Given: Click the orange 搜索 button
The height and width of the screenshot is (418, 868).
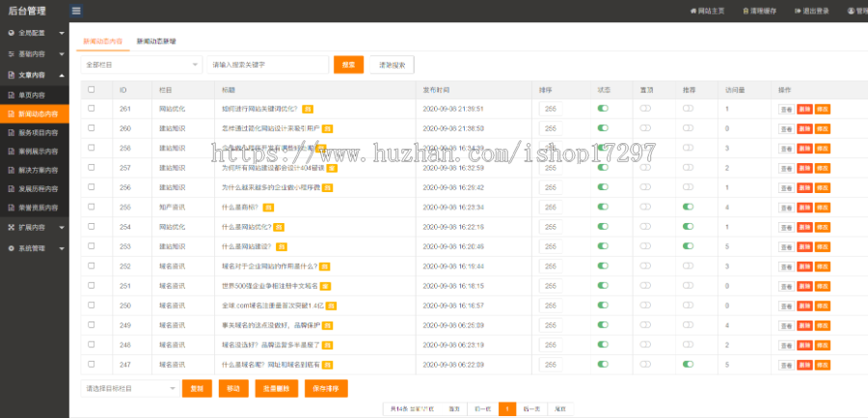Looking at the screenshot, I should [348, 65].
